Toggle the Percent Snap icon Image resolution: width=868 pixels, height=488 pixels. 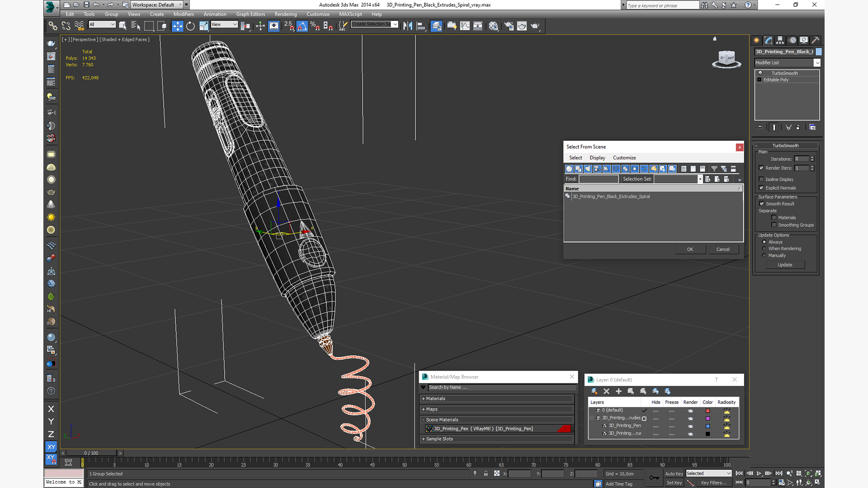pyautogui.click(x=315, y=26)
